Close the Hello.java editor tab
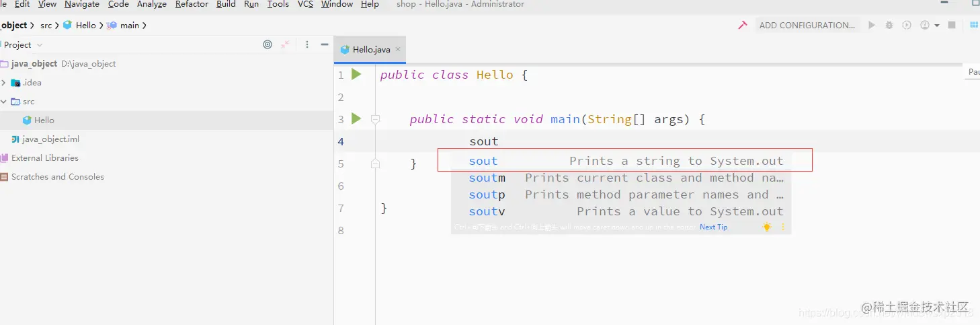The height and width of the screenshot is (325, 980). pyautogui.click(x=397, y=49)
